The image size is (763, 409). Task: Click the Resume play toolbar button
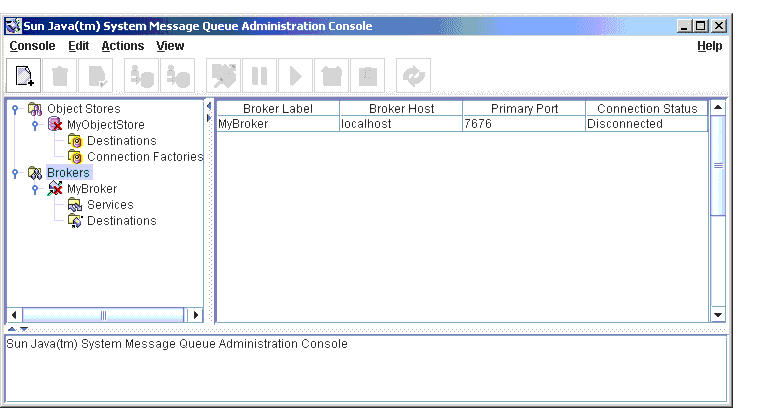[295, 76]
